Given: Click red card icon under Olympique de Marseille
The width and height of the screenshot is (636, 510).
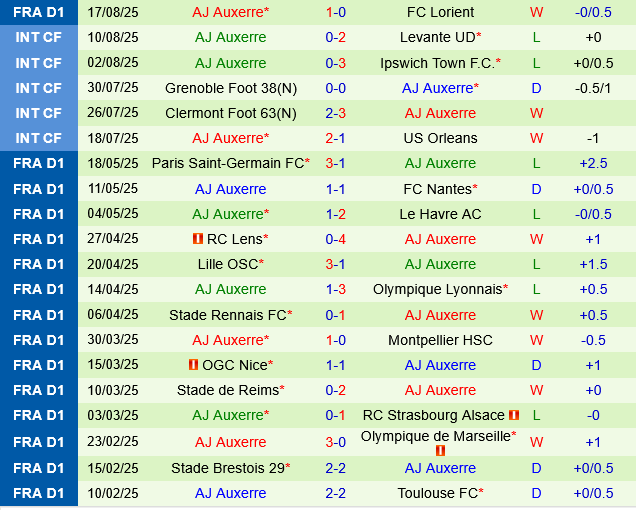Looking at the screenshot, I should [440, 450].
